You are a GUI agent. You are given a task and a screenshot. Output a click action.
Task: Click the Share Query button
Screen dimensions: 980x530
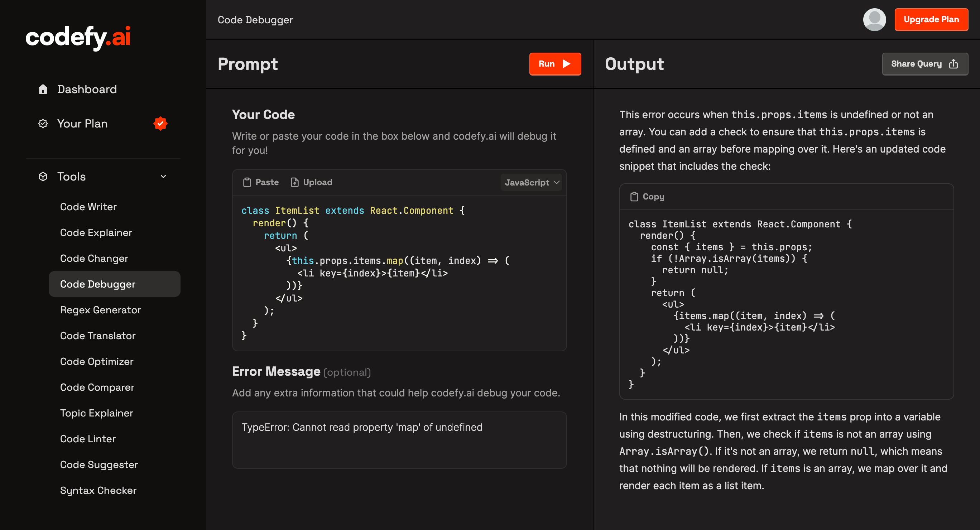tap(924, 64)
